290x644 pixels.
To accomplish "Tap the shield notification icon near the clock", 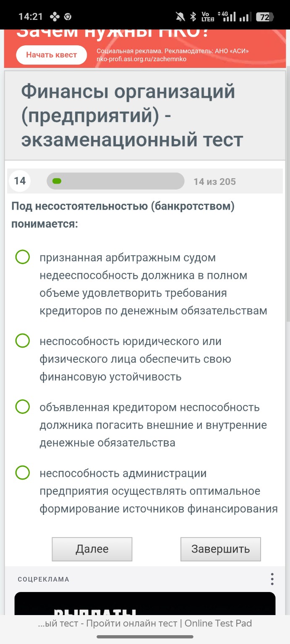I will tap(68, 16).
